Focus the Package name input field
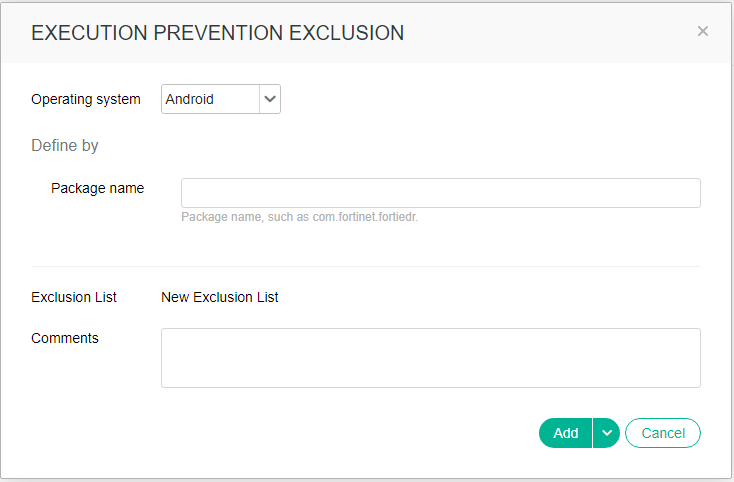The image size is (734, 482). point(440,193)
